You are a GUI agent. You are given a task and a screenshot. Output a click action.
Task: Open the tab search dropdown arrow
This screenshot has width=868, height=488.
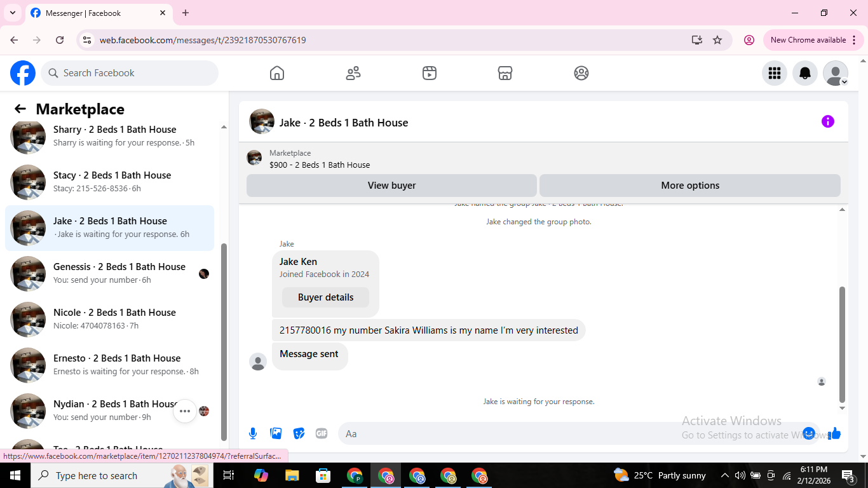pyautogui.click(x=12, y=13)
